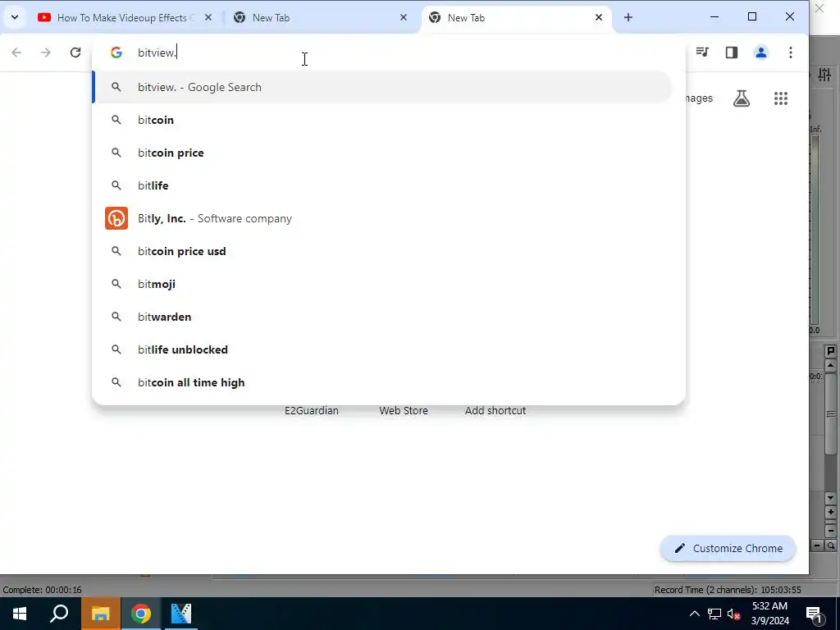Click the flag marker button in background window
This screenshot has height=630, width=840.
[x=831, y=351]
